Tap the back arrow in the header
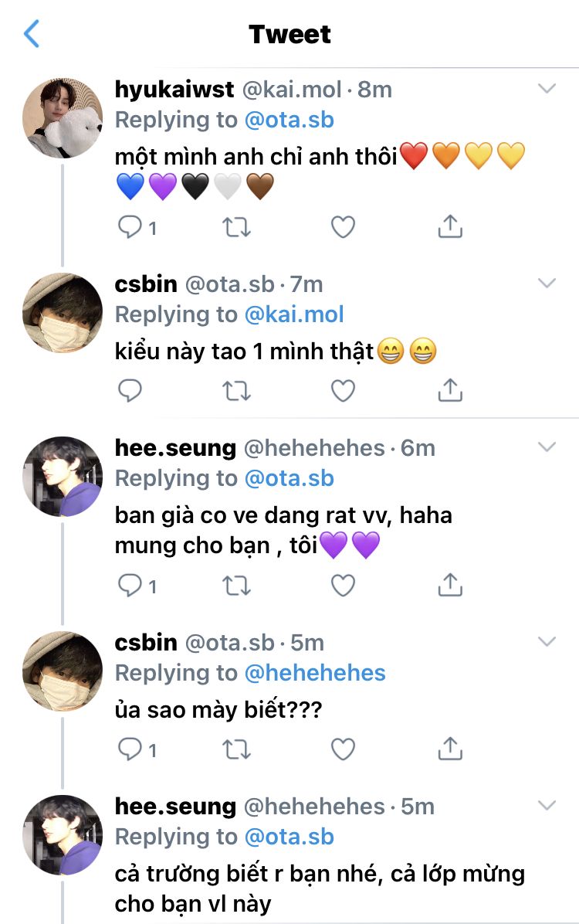This screenshot has height=924, width=579. pyautogui.click(x=32, y=34)
